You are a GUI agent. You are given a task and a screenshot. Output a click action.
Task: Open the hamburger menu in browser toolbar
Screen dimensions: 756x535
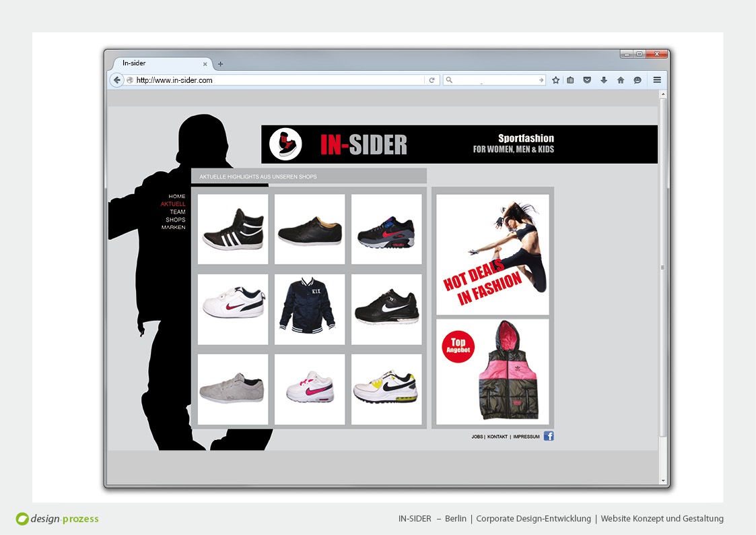(657, 80)
